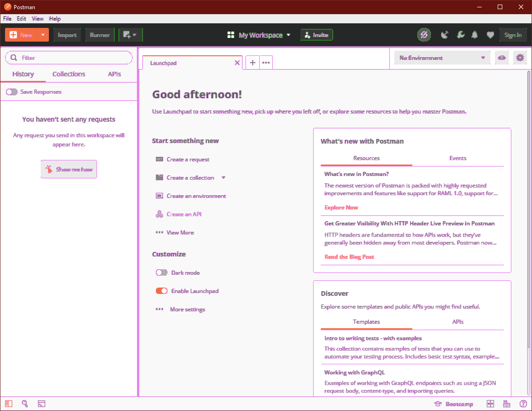Click the Show me how button
The image size is (532, 411).
[x=69, y=169]
